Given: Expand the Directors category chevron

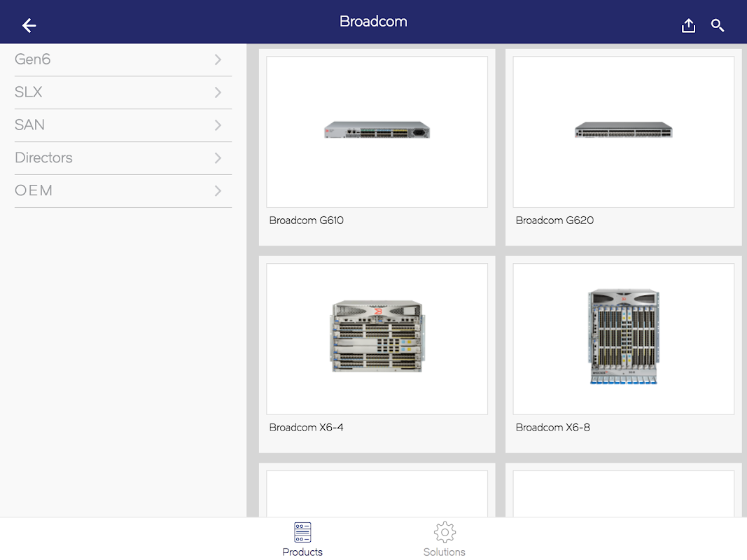Looking at the screenshot, I should [218, 158].
